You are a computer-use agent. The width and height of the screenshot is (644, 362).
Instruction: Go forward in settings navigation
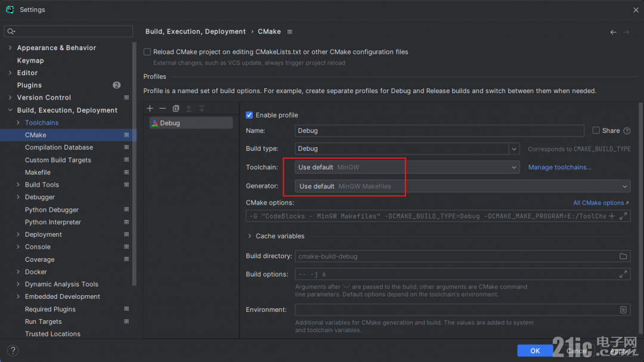[x=626, y=32]
